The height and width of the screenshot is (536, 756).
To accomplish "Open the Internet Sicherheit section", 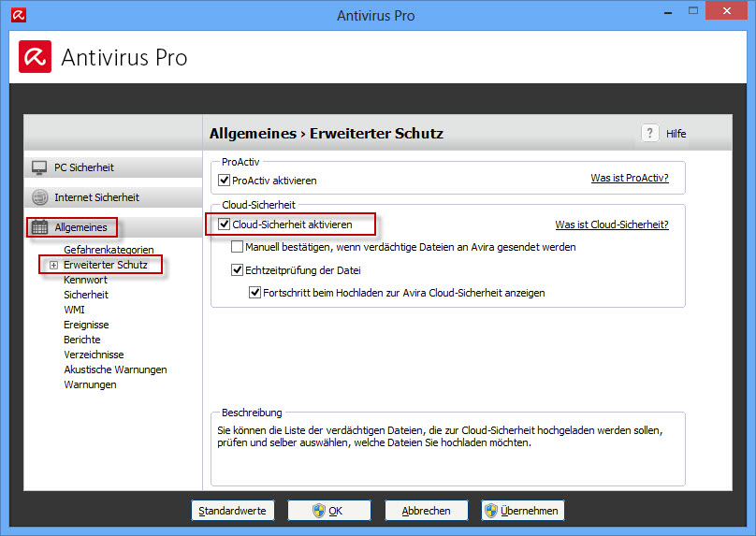I will tap(113, 197).
